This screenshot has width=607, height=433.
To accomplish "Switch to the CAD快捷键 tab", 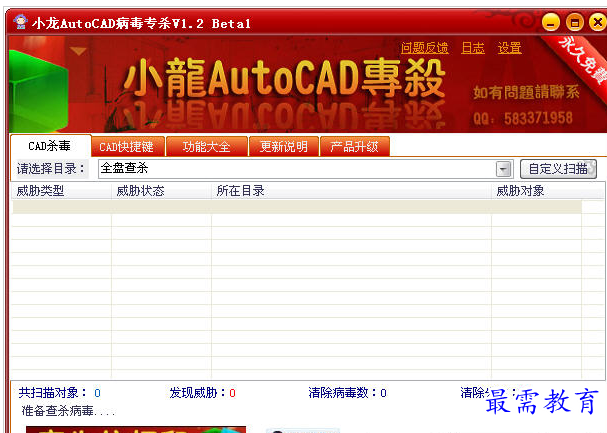I will click(x=128, y=147).
